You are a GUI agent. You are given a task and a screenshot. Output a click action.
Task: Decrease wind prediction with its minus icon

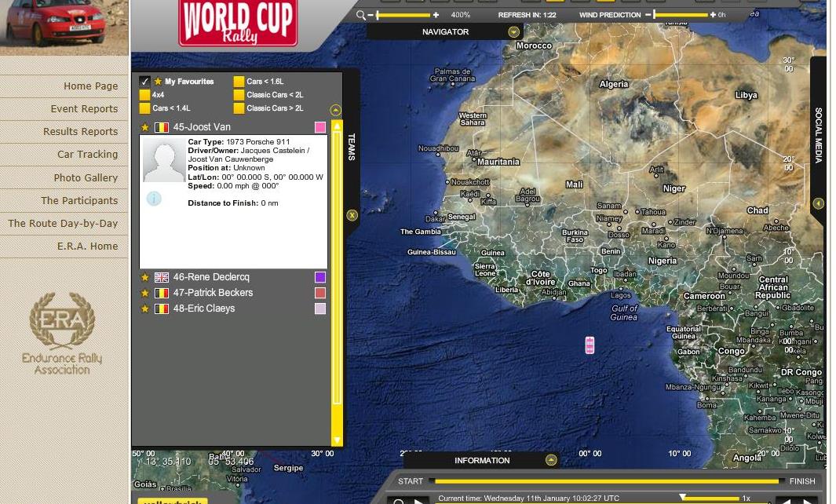point(648,15)
